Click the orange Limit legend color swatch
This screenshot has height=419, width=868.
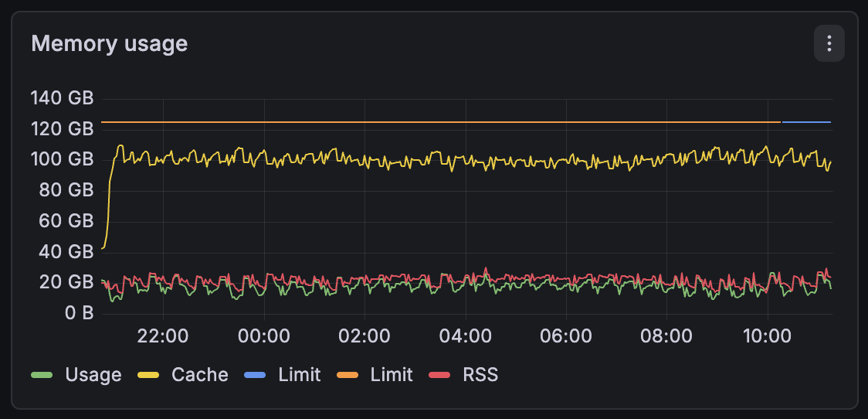pos(347,375)
